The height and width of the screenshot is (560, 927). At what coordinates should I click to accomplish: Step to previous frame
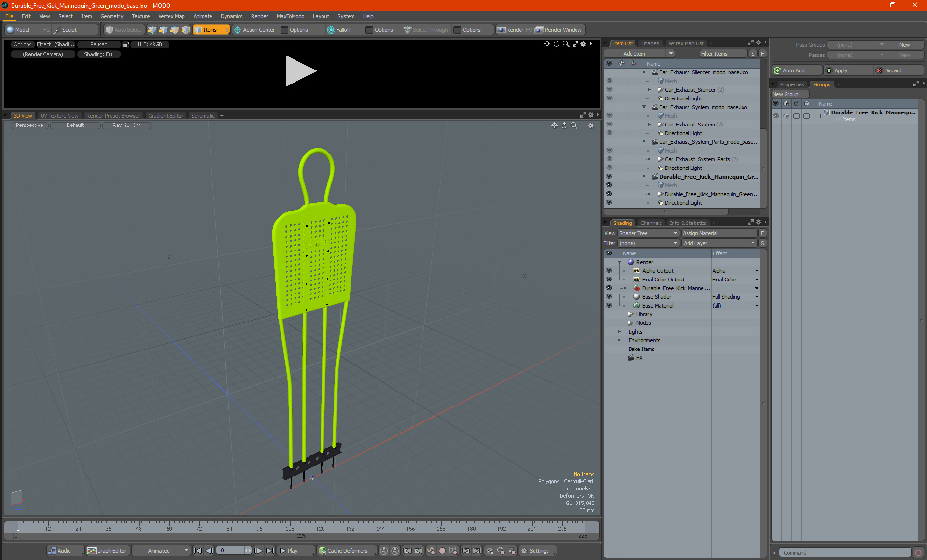(x=210, y=551)
